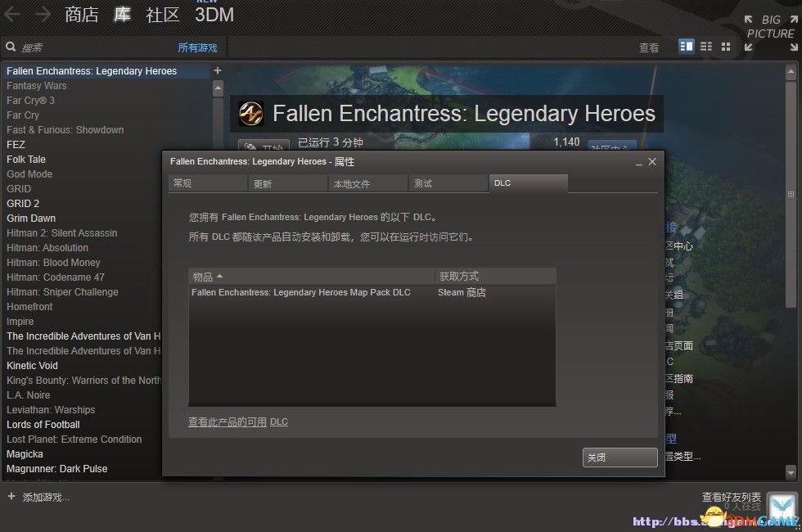Screen dimensions: 802x532
Task: Click the back navigation arrow
Action: click(x=12, y=15)
